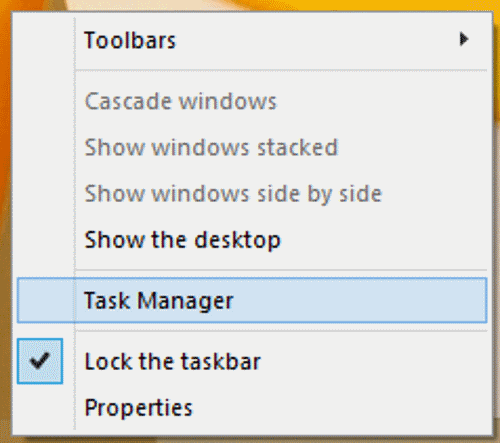This screenshot has width=500, height=443.
Task: Choose Show windows stacked
Action: [x=252, y=147]
